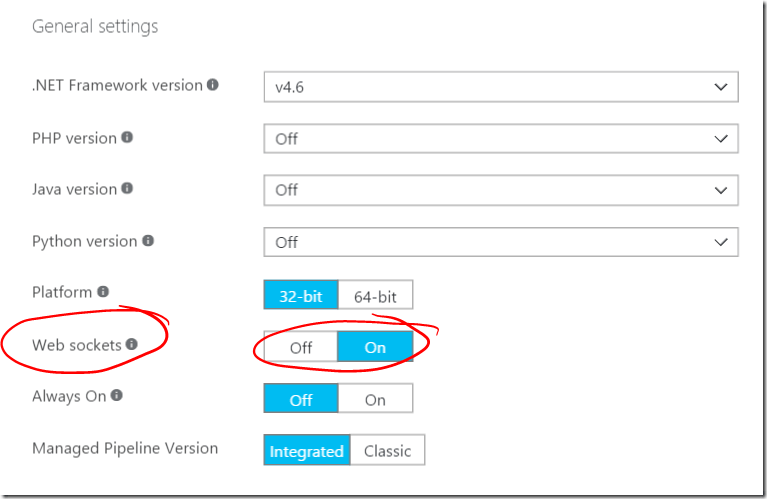Click the General settings heading
The width and height of the screenshot is (767, 499).
click(x=95, y=26)
